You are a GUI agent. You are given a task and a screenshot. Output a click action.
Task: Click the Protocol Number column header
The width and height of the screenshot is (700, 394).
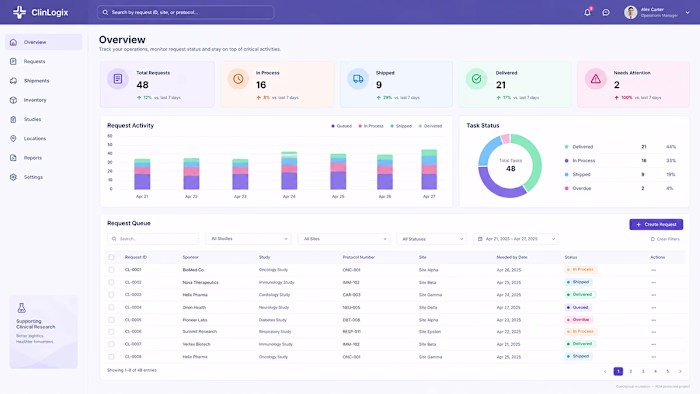point(358,257)
